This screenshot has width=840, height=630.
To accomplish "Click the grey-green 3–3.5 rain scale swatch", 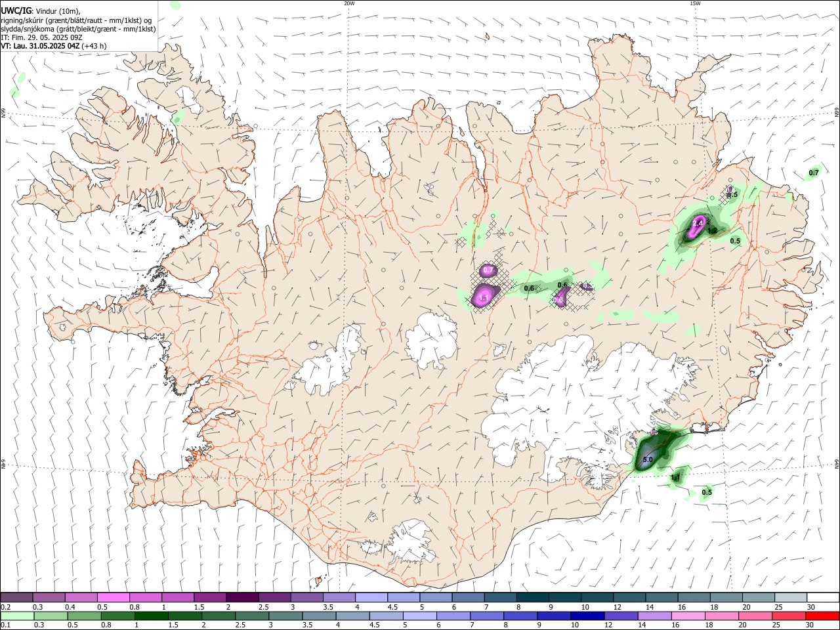I will pos(285,616).
